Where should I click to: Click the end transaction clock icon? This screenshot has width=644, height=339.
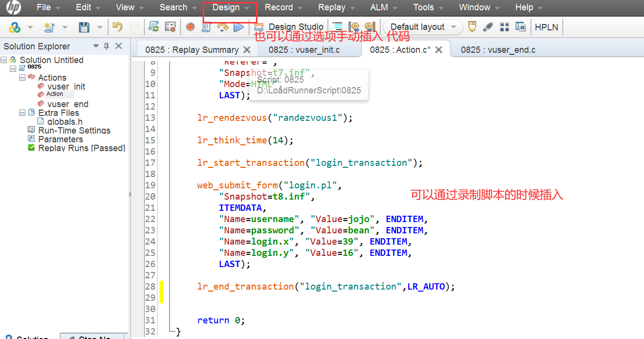(x=369, y=27)
